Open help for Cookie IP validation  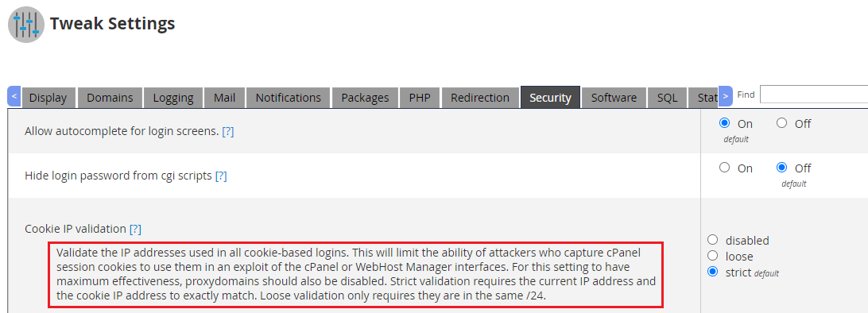(x=135, y=228)
